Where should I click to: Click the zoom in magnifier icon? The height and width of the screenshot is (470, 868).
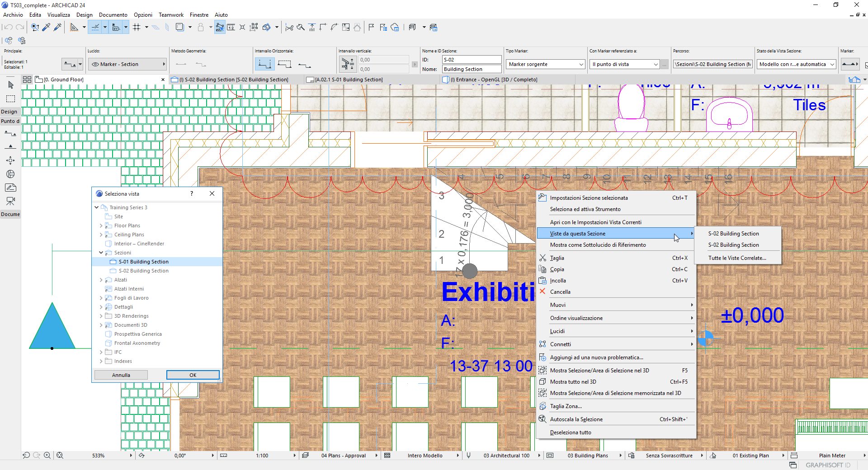47,456
